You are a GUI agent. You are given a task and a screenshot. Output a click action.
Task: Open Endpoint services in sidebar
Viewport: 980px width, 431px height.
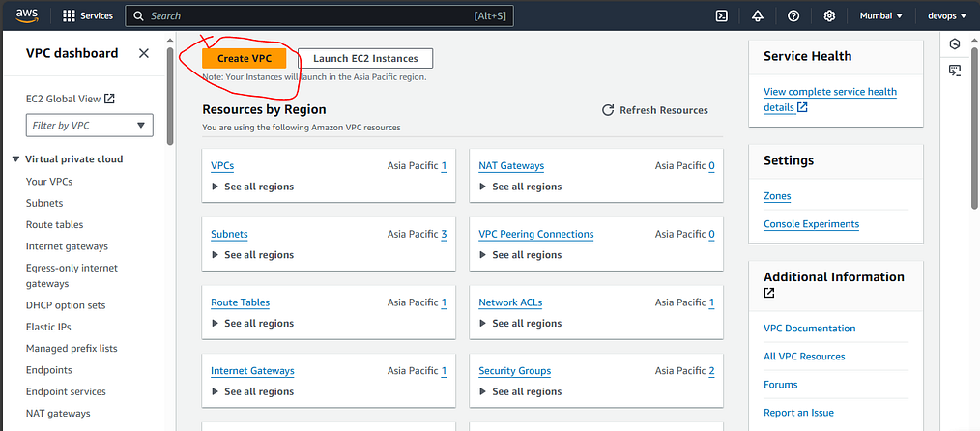66,391
